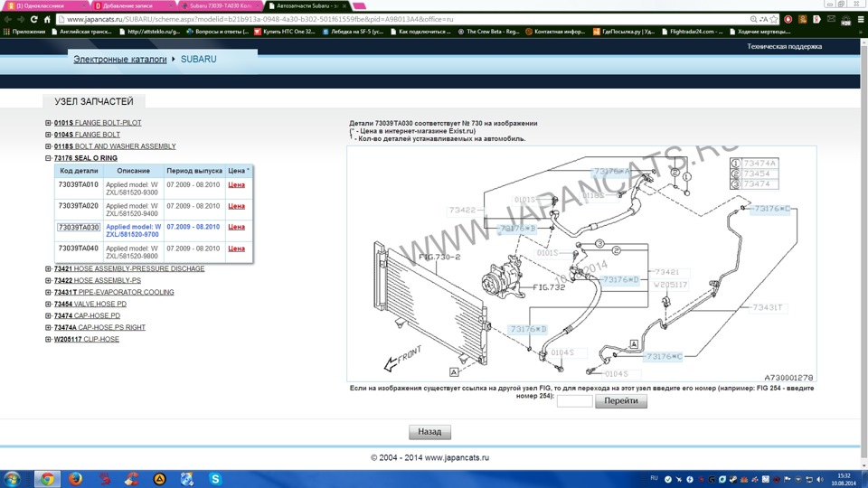Expand the 73422 HOSE ASSEMBLY-PS node
The image size is (868, 488).
(x=48, y=280)
